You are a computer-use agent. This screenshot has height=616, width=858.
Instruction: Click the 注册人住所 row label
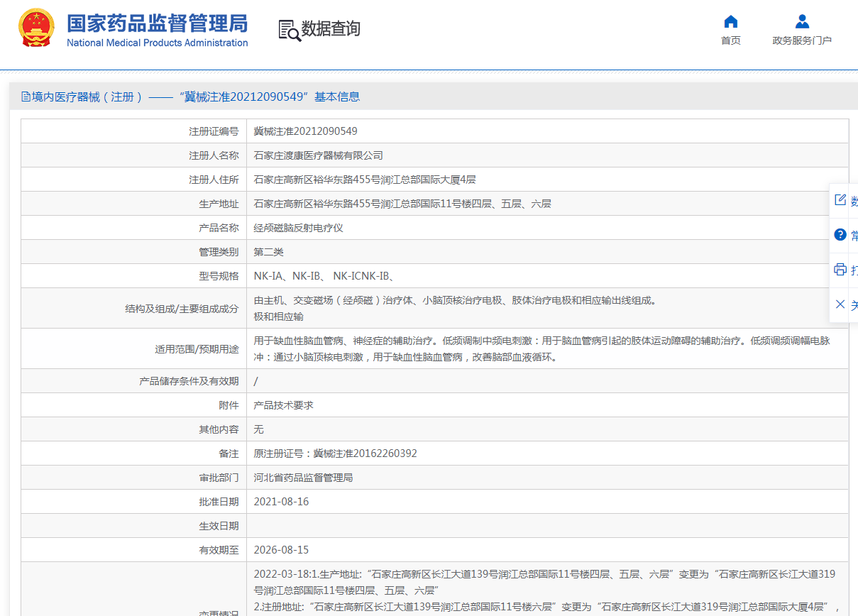(214, 180)
